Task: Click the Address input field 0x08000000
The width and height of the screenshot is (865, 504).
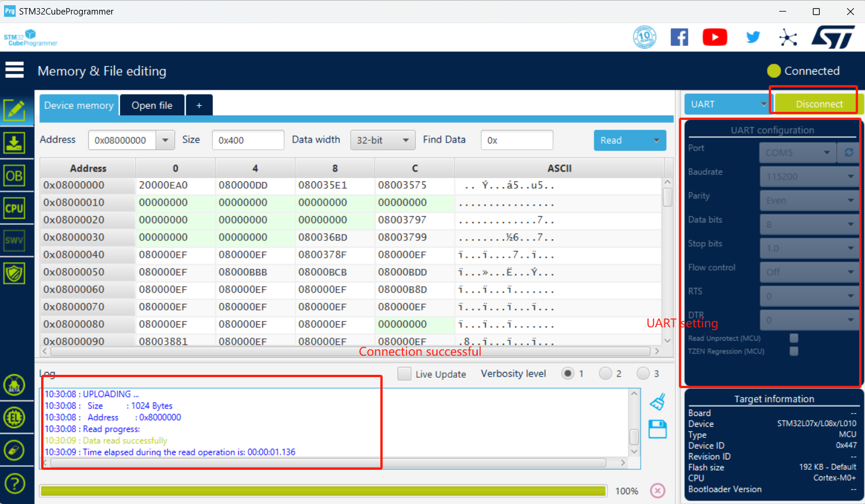Action: point(122,140)
